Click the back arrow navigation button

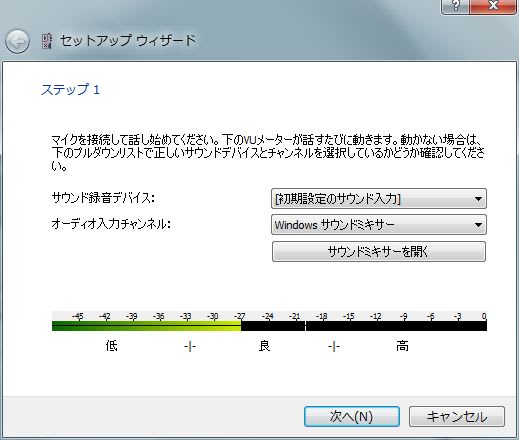click(17, 42)
